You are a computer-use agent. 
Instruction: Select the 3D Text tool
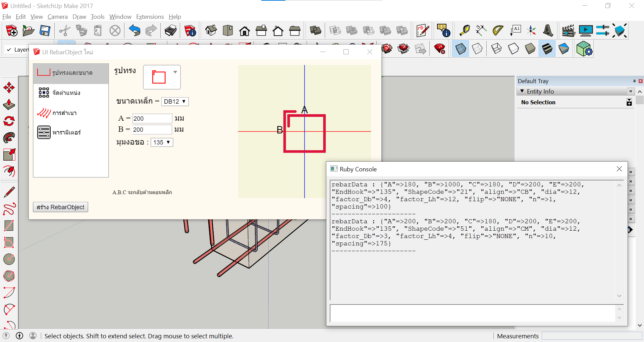click(x=548, y=31)
